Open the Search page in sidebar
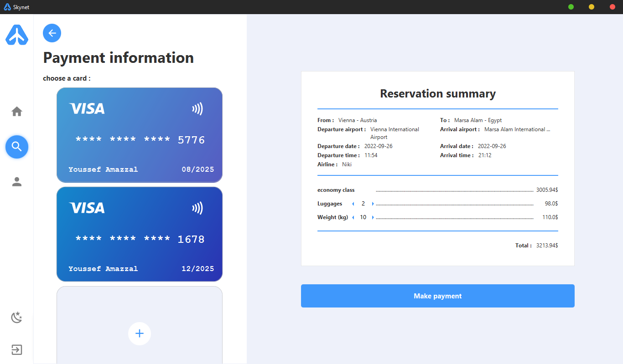623x364 pixels. coord(17,147)
